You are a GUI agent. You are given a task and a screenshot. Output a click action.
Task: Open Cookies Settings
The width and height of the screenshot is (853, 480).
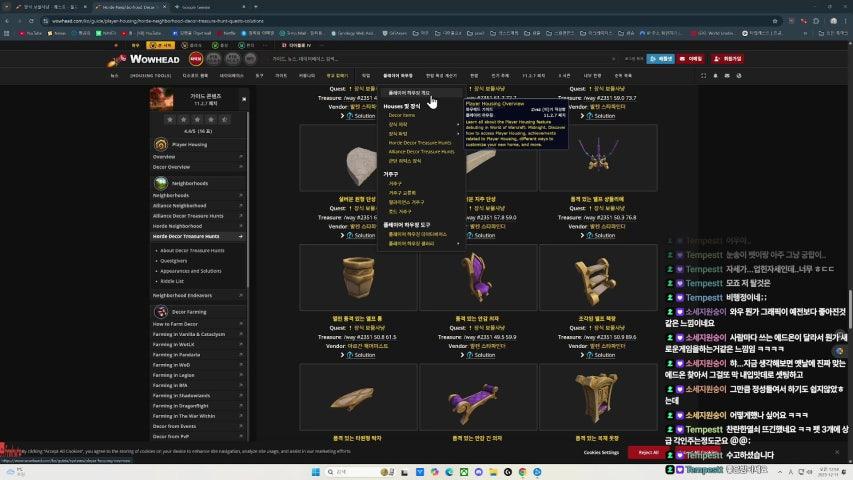coord(601,452)
